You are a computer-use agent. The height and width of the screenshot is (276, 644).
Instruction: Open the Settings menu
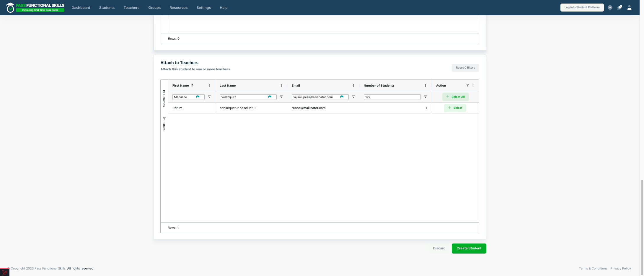[204, 8]
